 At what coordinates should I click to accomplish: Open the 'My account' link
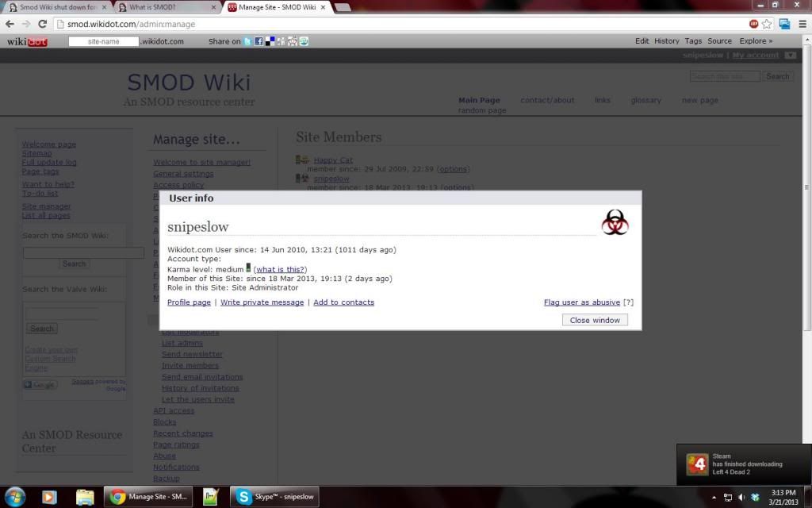(x=755, y=56)
